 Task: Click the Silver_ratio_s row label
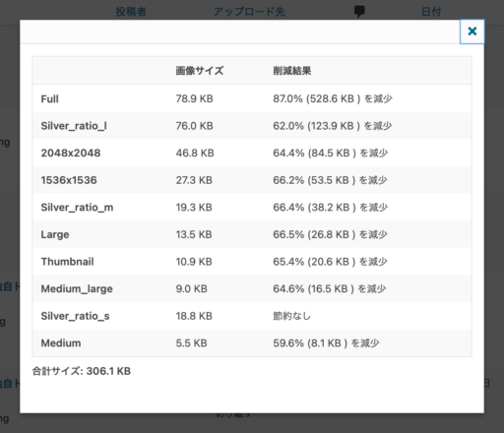click(75, 316)
